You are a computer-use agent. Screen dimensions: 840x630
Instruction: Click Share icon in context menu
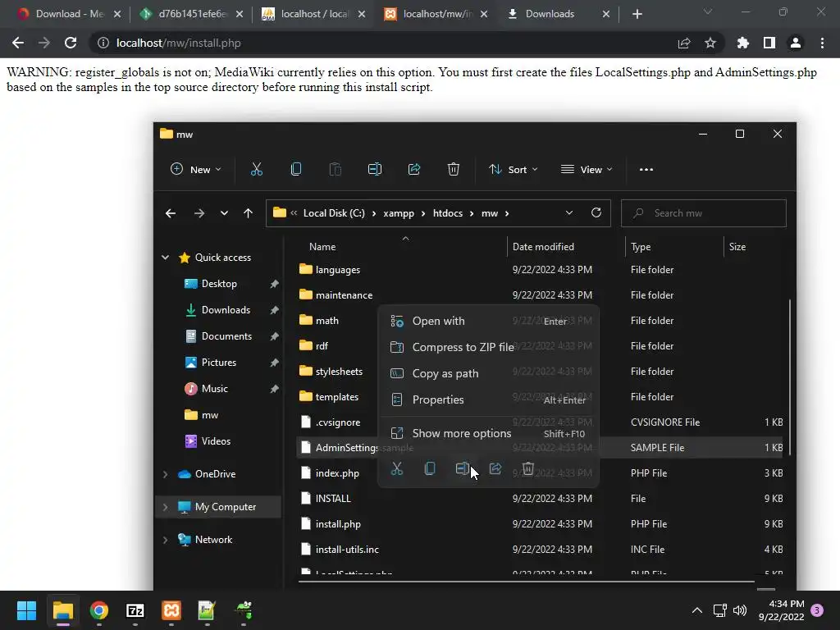[x=495, y=468]
